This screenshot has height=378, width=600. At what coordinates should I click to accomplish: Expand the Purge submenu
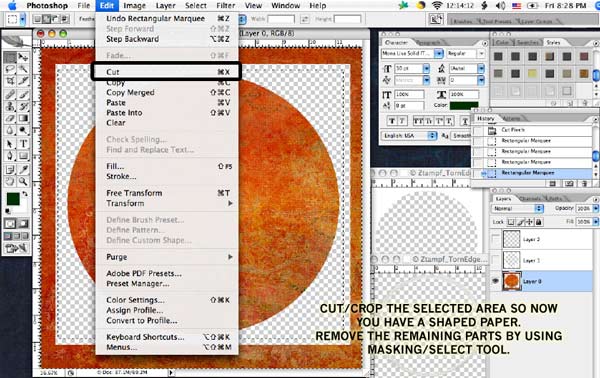click(167, 257)
